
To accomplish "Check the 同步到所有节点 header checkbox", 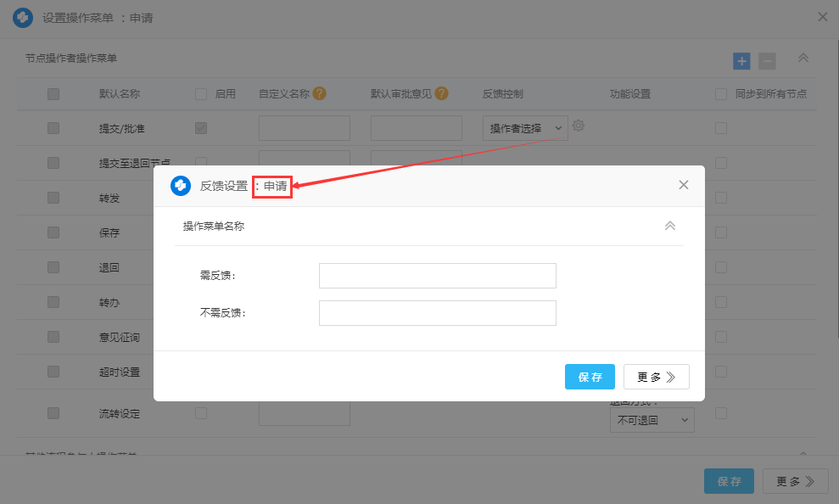I will [721, 94].
